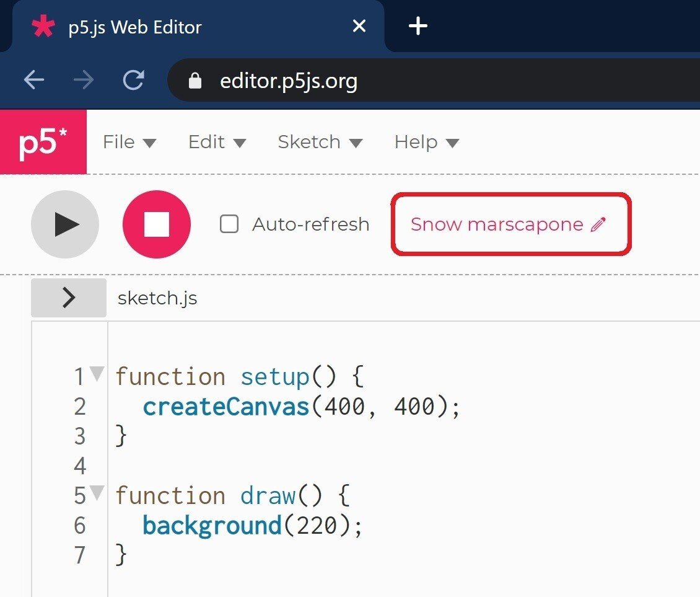
Task: Click the Play sketch button
Action: coord(65,224)
